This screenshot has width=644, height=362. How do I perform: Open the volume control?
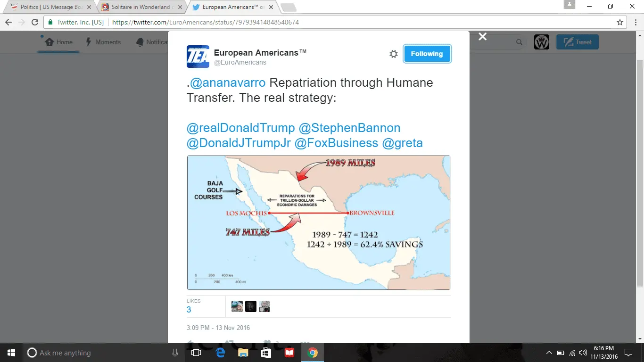(583, 353)
